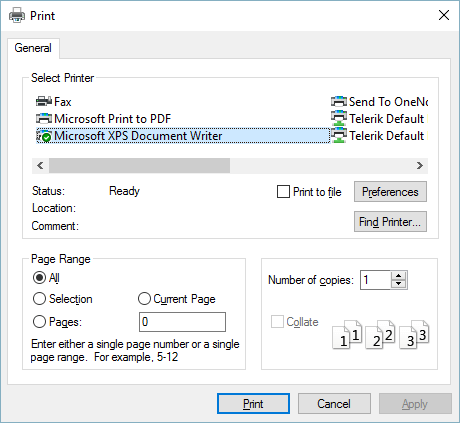Close the Print dialog window

click(x=444, y=15)
